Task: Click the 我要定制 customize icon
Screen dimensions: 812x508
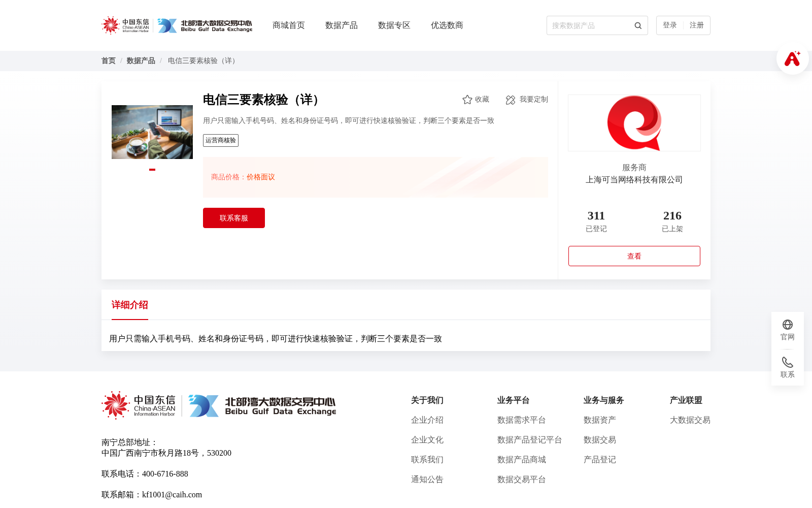Action: click(511, 100)
